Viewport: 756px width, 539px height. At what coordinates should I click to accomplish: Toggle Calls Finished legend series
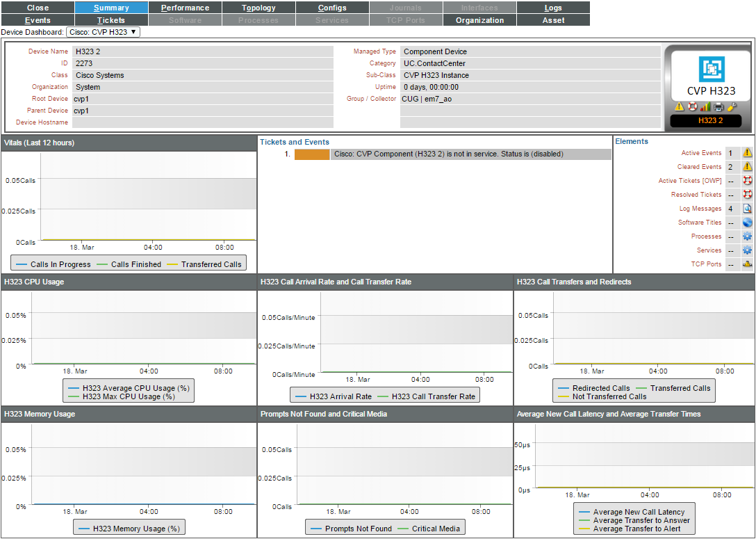[x=129, y=264]
